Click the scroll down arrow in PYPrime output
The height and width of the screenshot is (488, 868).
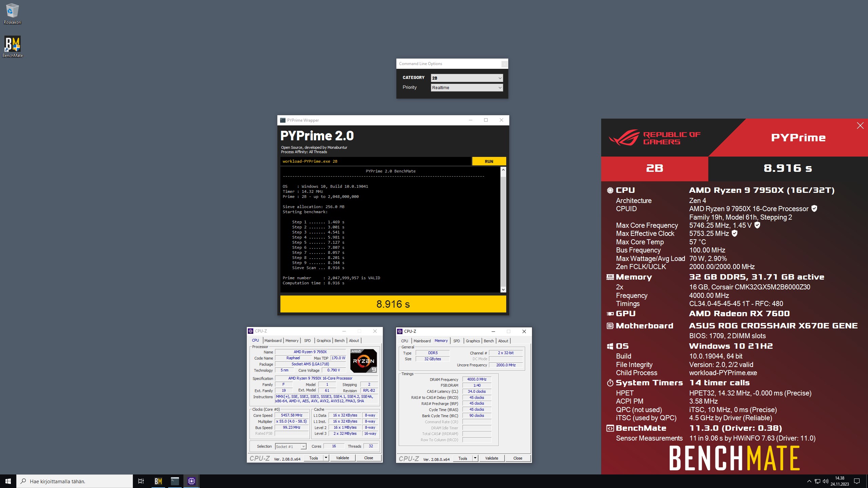503,289
